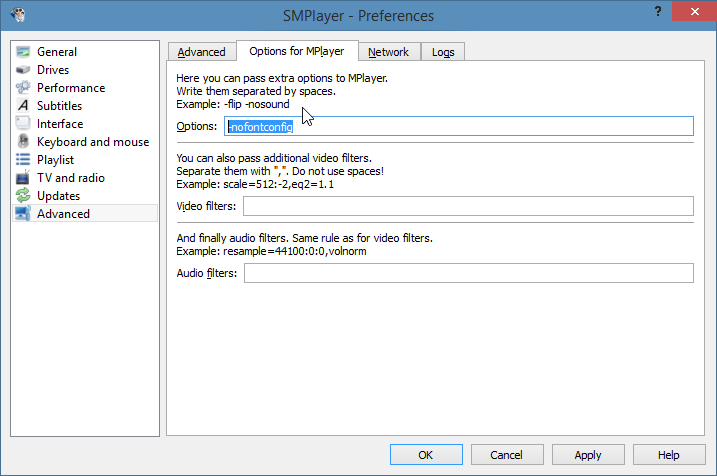Select Options for MPlayer tab
Screen dimensions: 717x476
tap(297, 51)
